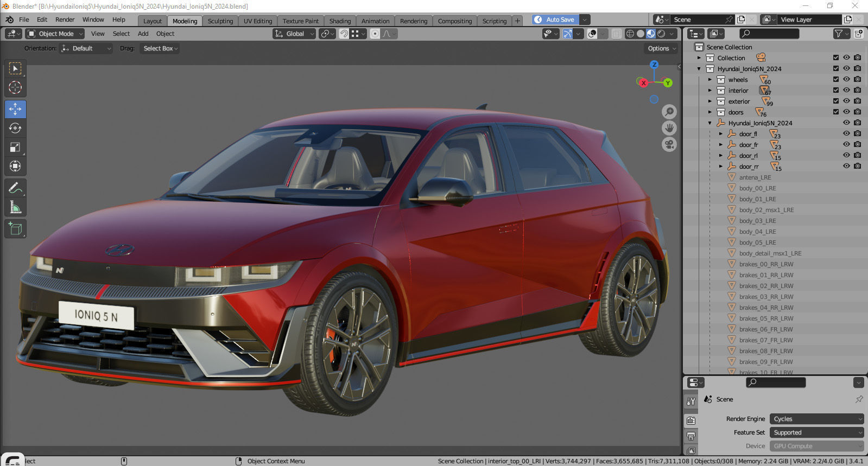Click the X axis on navigation gizmo
This screenshot has height=466, width=868.
(643, 83)
